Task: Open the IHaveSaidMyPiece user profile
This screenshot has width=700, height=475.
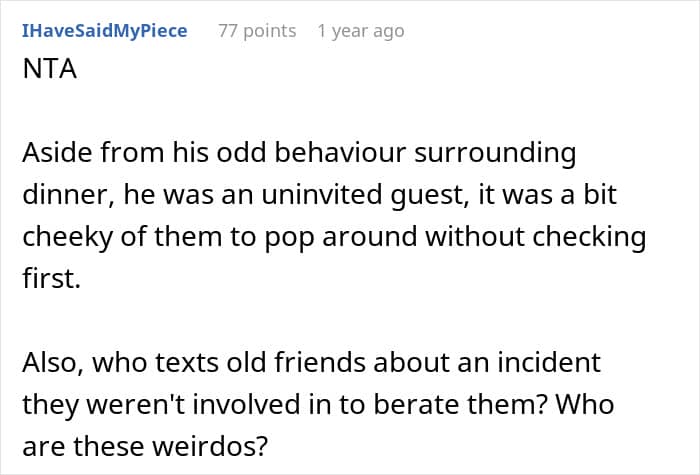Action: (104, 31)
